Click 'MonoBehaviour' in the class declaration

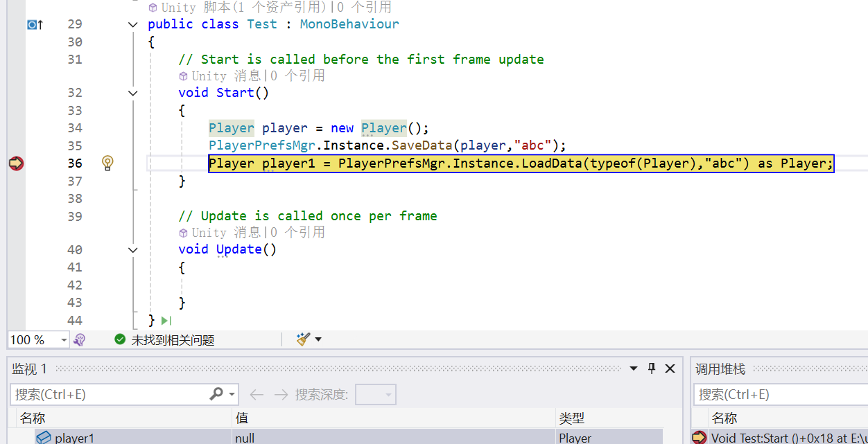(349, 24)
